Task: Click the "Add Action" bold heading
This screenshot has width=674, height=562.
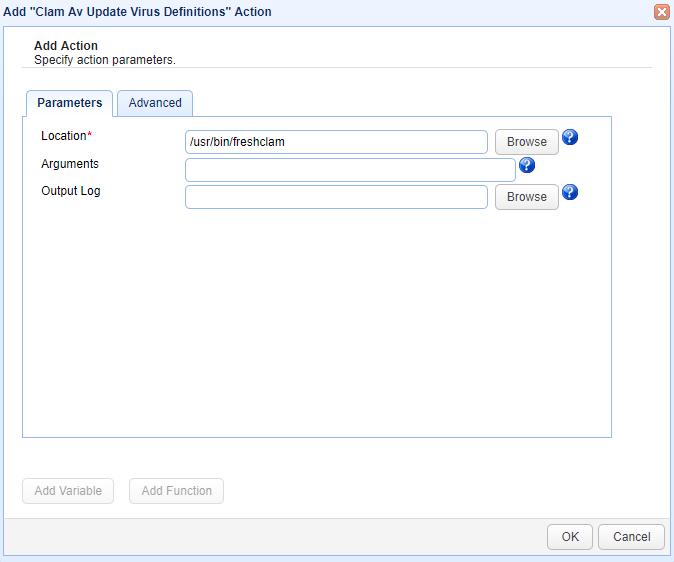Action: (x=66, y=46)
